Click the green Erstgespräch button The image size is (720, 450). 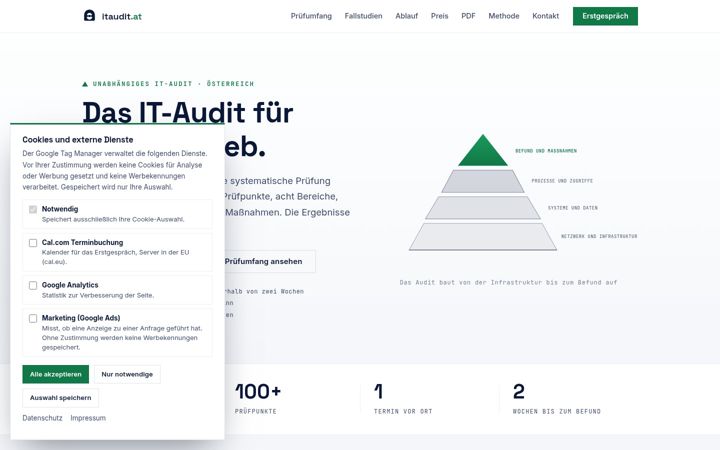click(x=605, y=16)
